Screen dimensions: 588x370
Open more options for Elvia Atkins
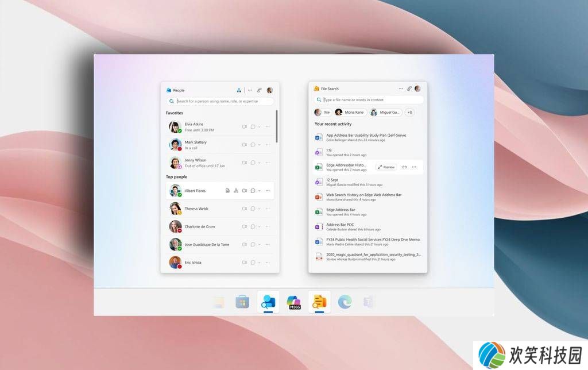268,127
